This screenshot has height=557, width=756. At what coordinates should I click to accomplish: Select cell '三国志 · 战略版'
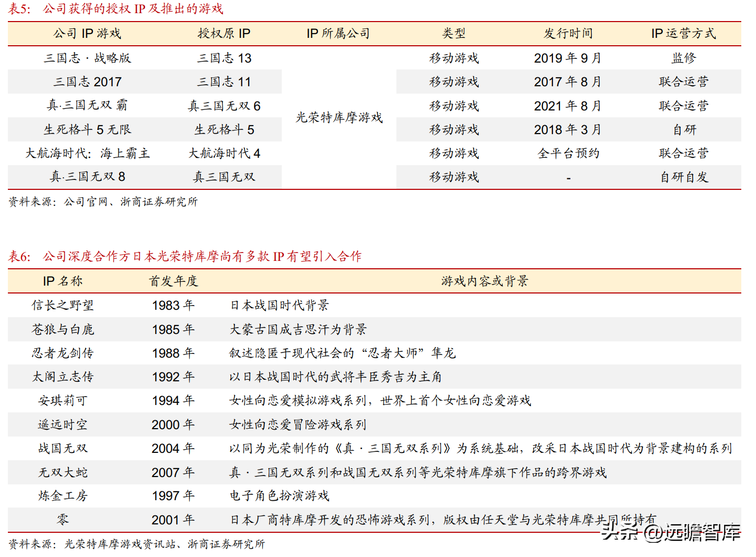87,58
